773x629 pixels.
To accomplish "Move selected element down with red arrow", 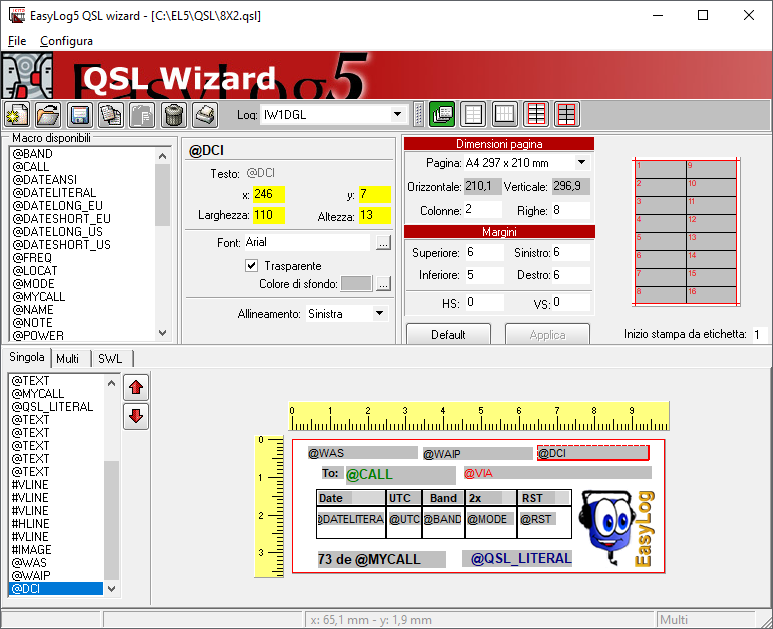I will tap(136, 417).
